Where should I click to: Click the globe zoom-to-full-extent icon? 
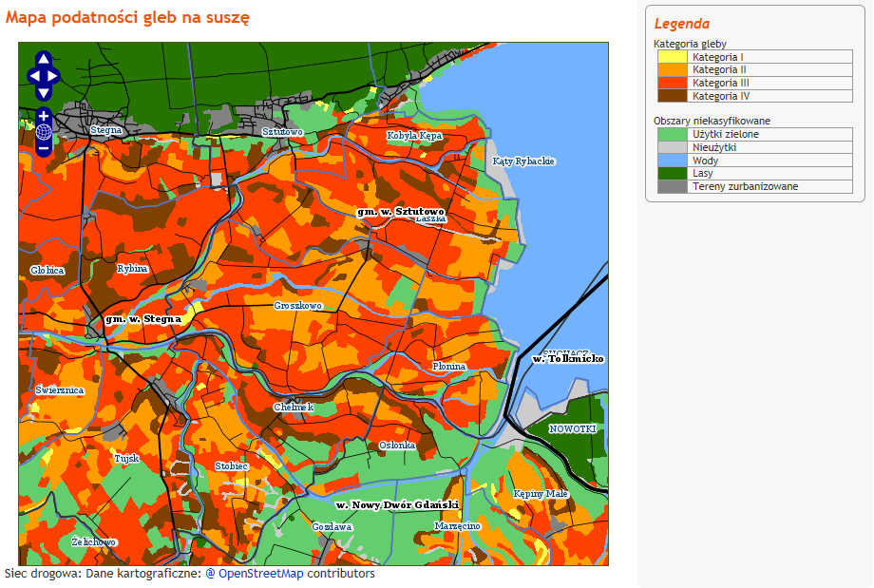pos(44,132)
